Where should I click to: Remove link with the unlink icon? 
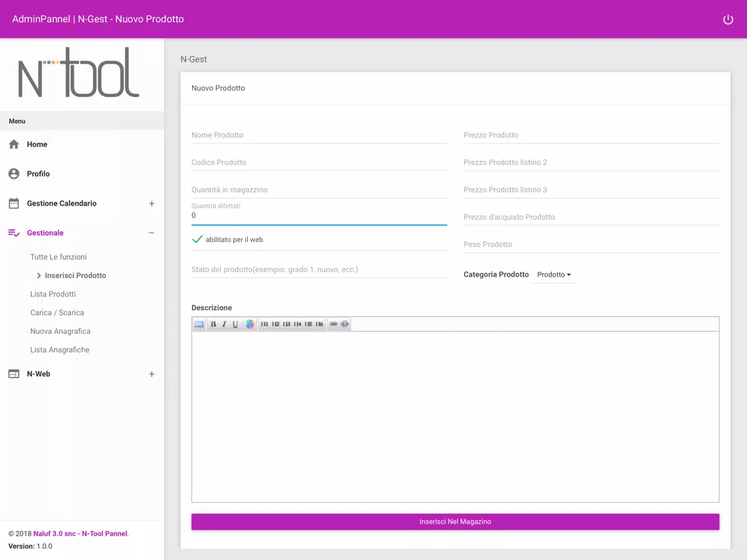pos(345,324)
